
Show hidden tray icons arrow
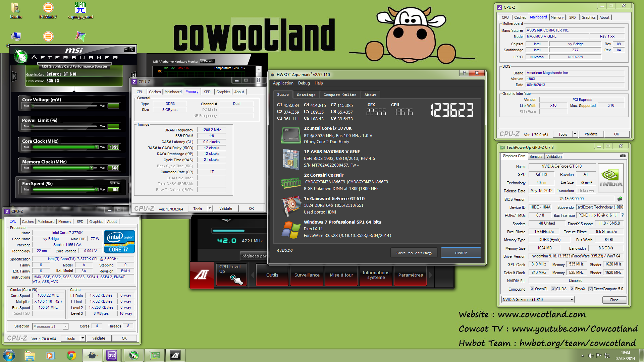coord(583,356)
